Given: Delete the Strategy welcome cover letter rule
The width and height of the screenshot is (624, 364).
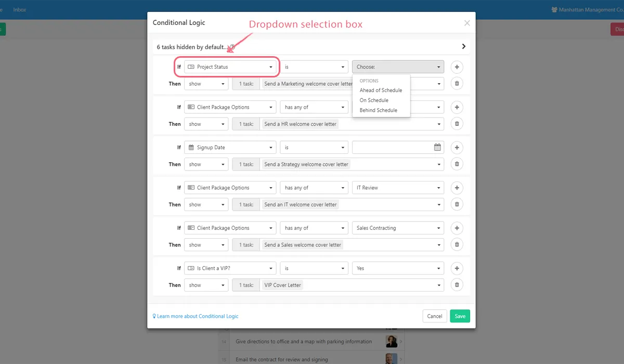Looking at the screenshot, I should 457,164.
